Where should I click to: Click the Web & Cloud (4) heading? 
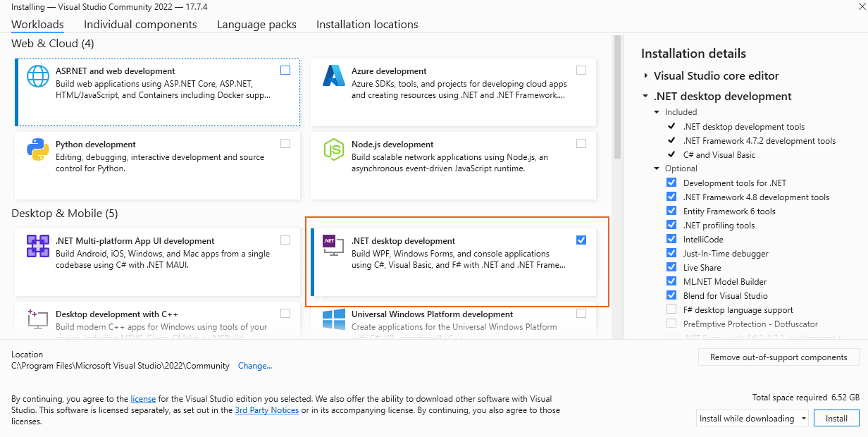tap(53, 44)
